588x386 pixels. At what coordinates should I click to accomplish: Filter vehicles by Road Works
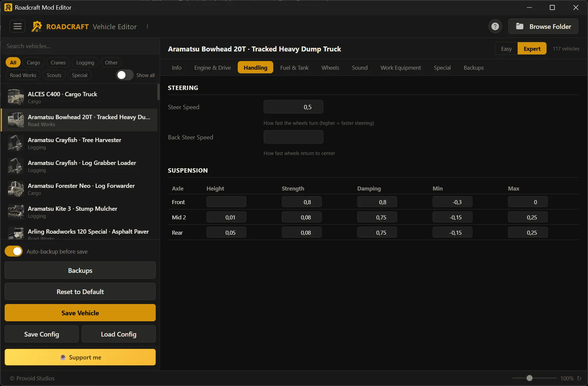click(23, 75)
